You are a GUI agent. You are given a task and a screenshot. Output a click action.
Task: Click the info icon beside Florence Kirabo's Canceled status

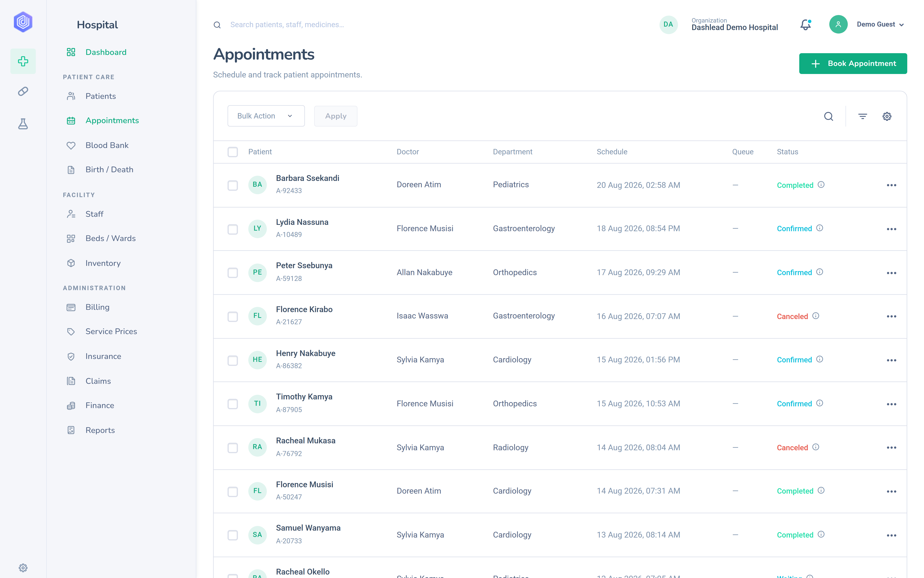pyautogui.click(x=816, y=316)
